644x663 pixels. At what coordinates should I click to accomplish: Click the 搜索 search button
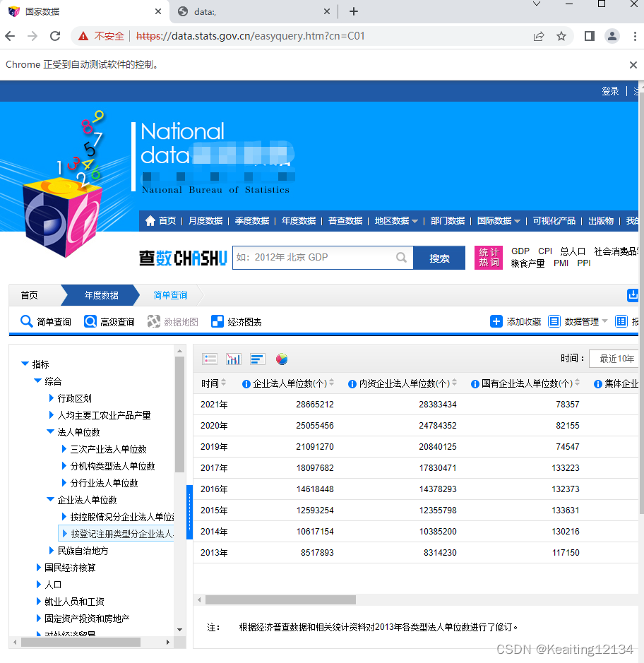point(439,258)
